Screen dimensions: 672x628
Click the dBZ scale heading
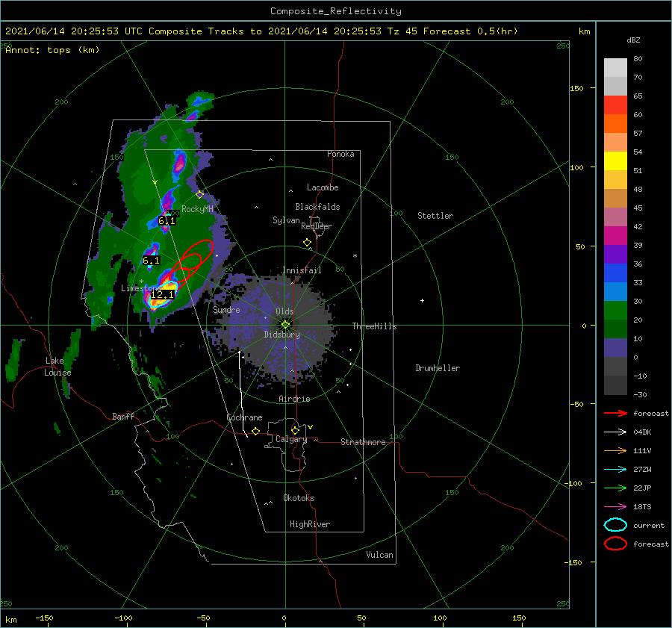[633, 40]
